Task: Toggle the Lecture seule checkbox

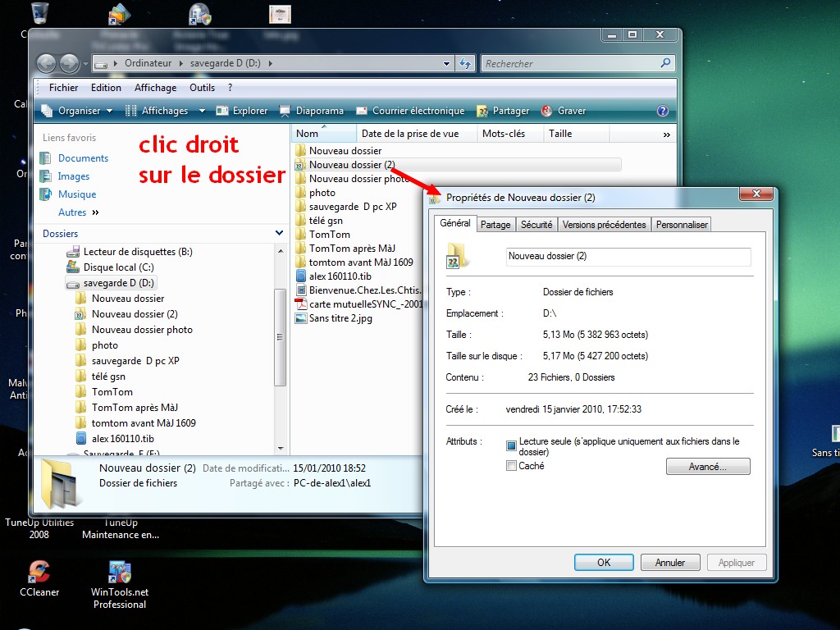Action: (x=511, y=445)
